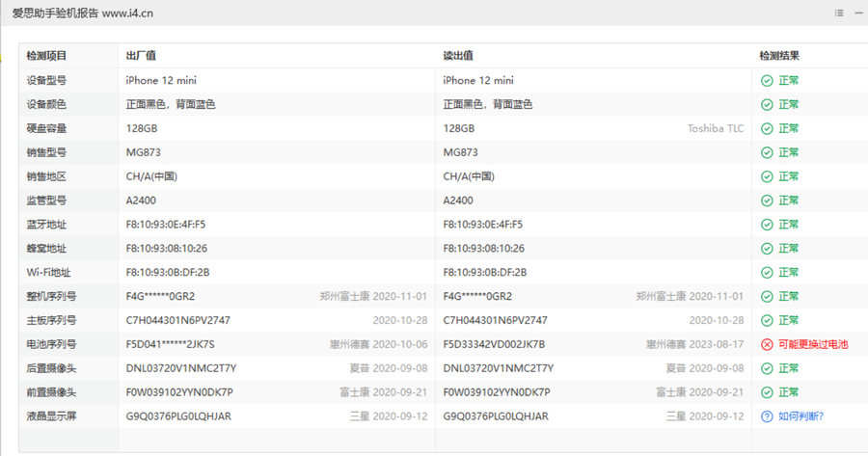This screenshot has height=456, width=868.
Task: Minimize the 爱思助手 report window
Action: tap(858, 13)
